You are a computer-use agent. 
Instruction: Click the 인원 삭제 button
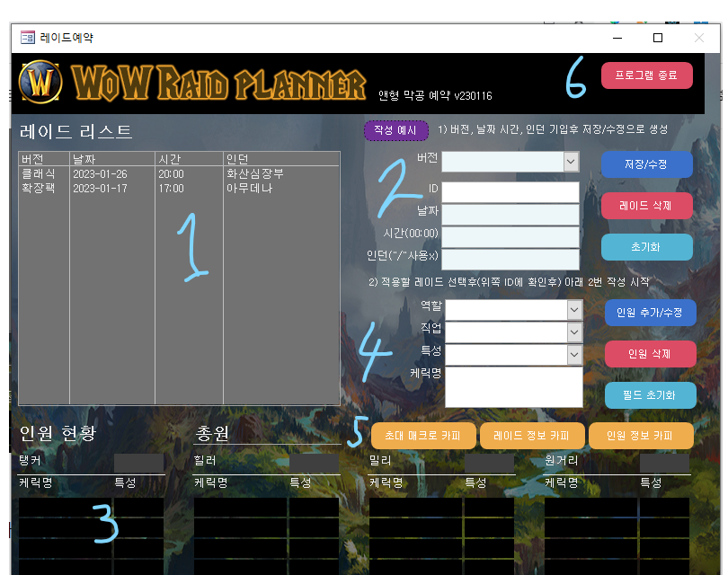(650, 354)
